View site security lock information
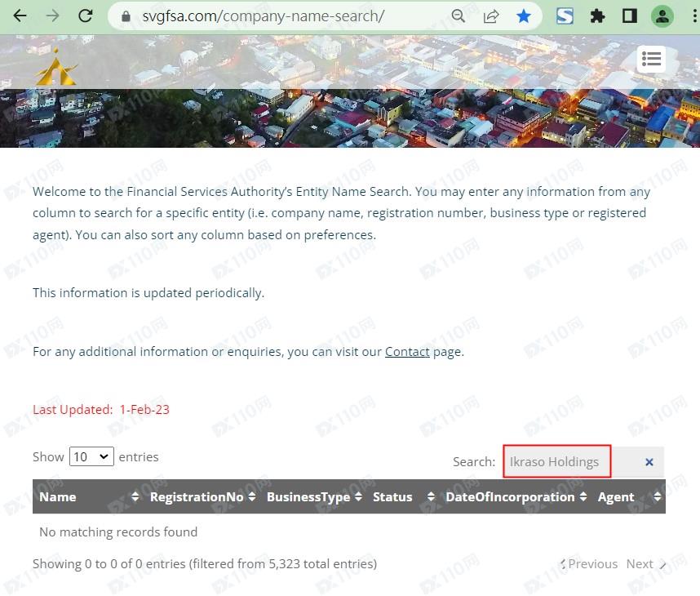 [x=126, y=16]
